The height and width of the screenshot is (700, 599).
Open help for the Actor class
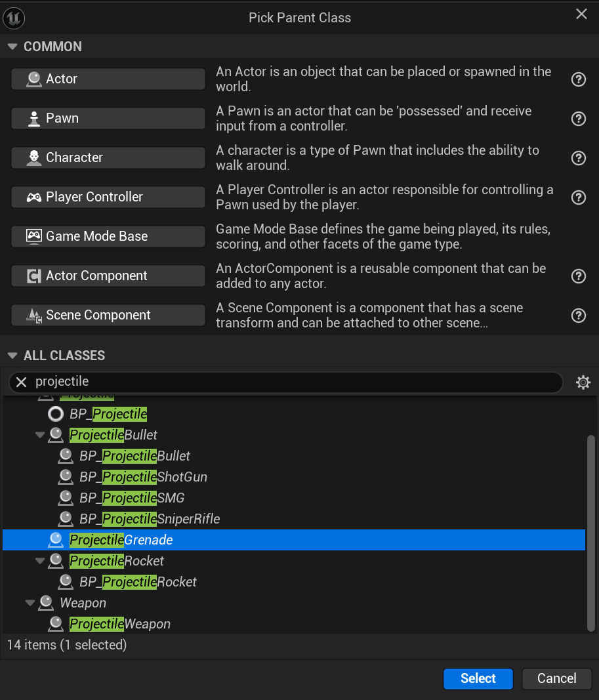[x=578, y=79]
